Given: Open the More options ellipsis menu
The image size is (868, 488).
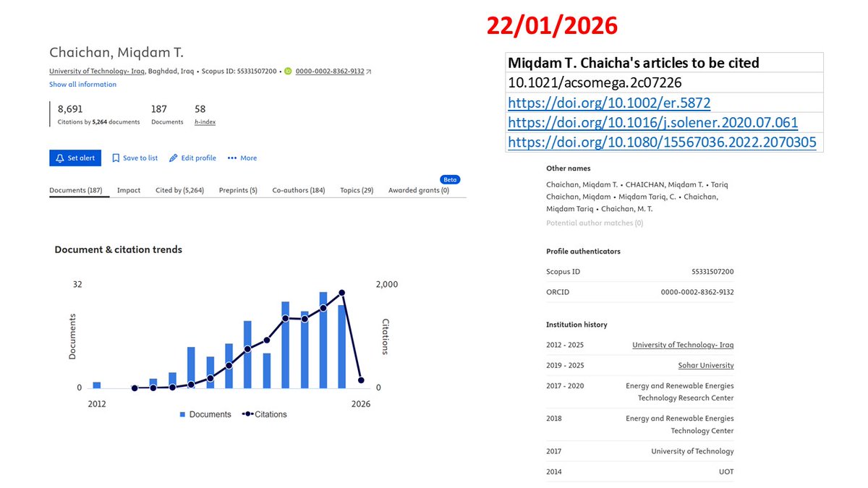Looking at the screenshot, I should 242,158.
